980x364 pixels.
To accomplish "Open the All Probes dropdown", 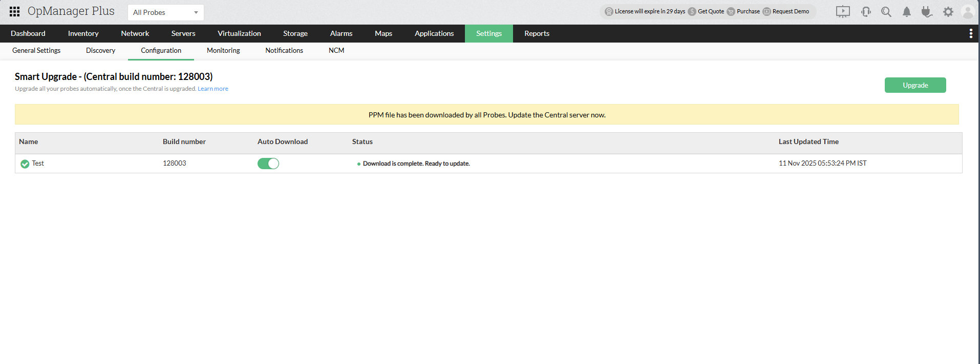I will click(x=166, y=12).
